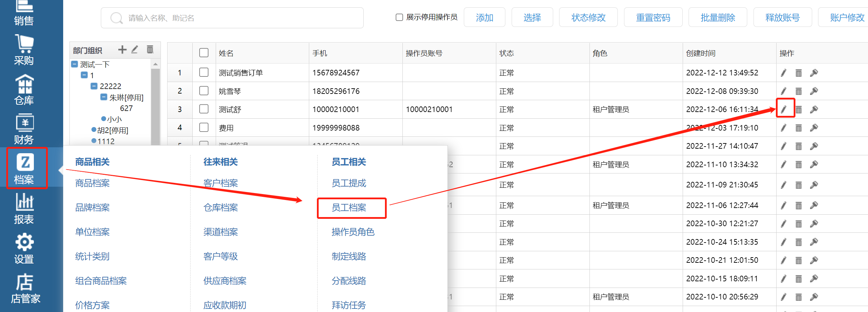Click key icon for employee 测试舒
The width and height of the screenshot is (868, 312).
pos(814,109)
